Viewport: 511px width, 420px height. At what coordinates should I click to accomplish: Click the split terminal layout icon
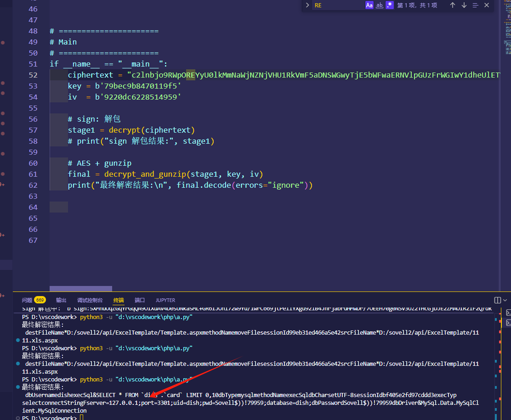click(x=497, y=300)
